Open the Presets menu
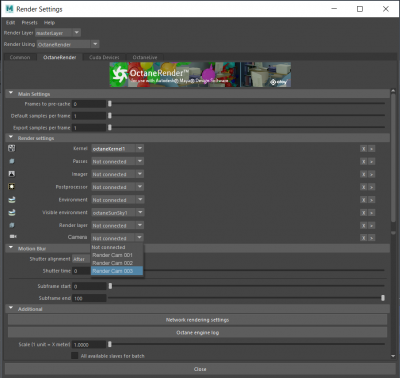The height and width of the screenshot is (378, 400). 30,23
